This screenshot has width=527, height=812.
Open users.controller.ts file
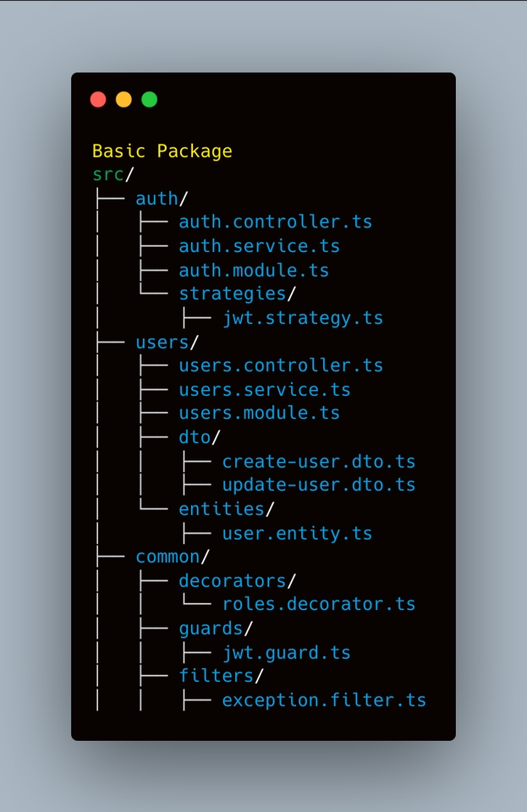(281, 365)
